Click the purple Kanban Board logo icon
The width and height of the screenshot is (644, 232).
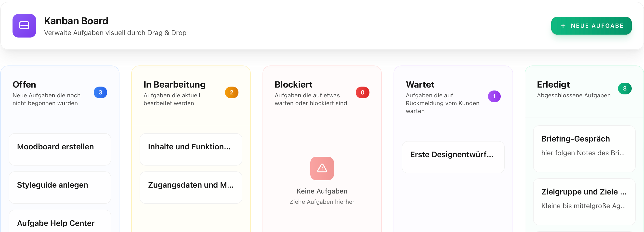(x=24, y=26)
